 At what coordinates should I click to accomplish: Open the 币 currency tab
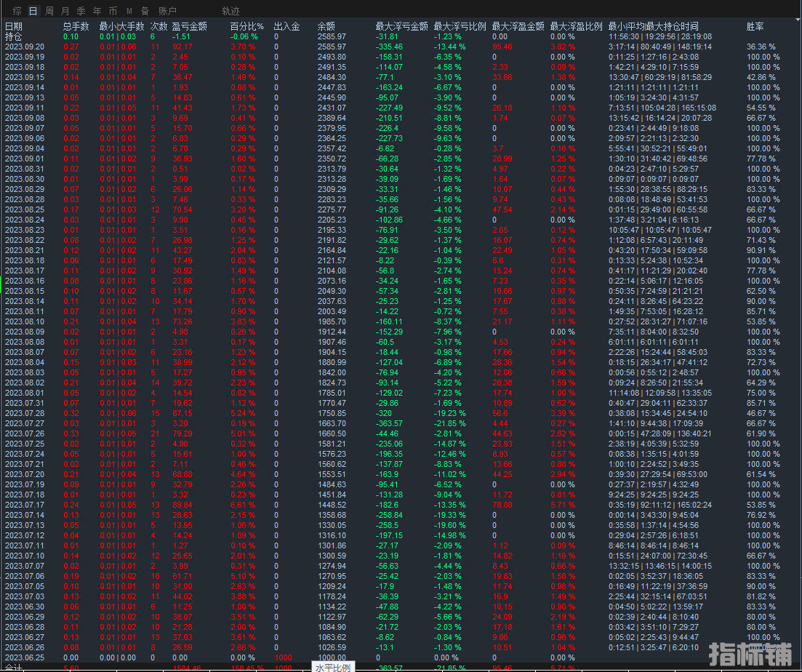point(113,11)
